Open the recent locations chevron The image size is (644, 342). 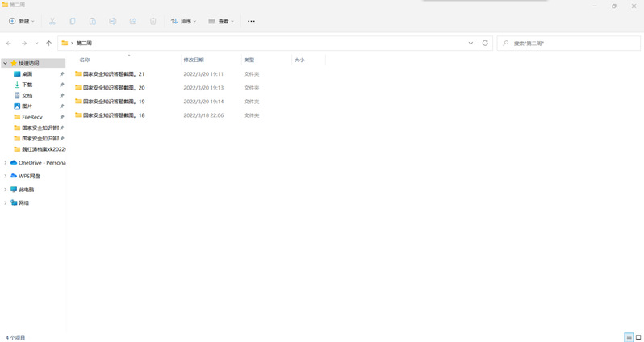(x=36, y=43)
